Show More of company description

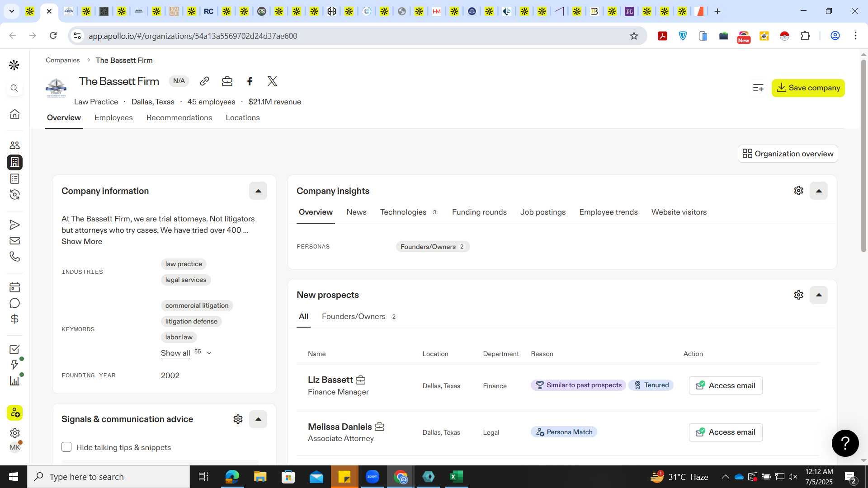82,241
